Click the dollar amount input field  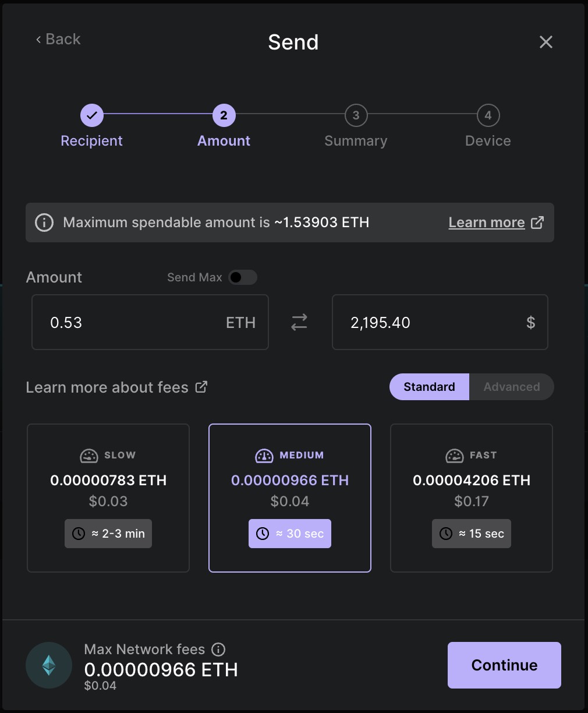tap(440, 322)
